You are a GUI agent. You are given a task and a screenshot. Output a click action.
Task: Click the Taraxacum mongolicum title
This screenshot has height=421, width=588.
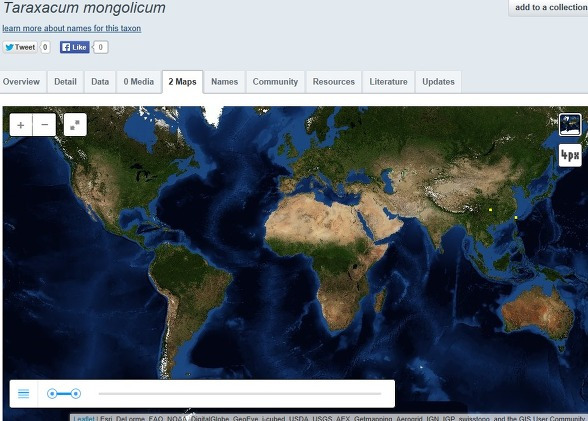tap(84, 7)
